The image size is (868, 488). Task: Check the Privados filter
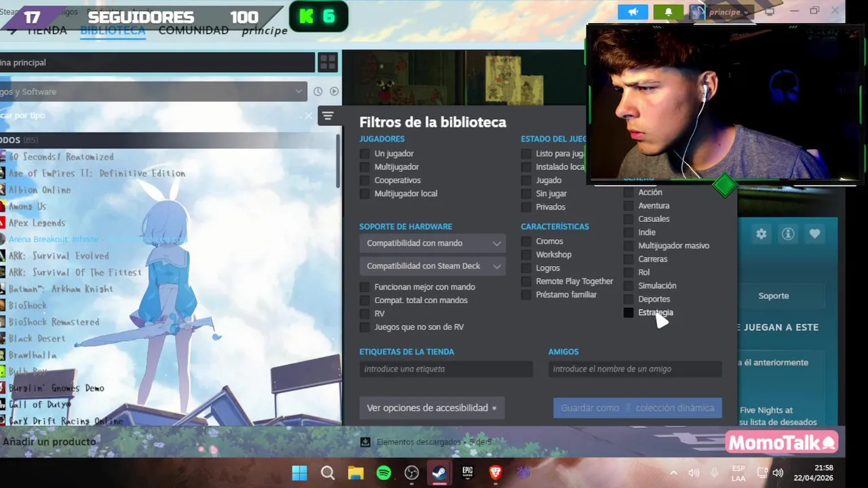[x=526, y=207]
